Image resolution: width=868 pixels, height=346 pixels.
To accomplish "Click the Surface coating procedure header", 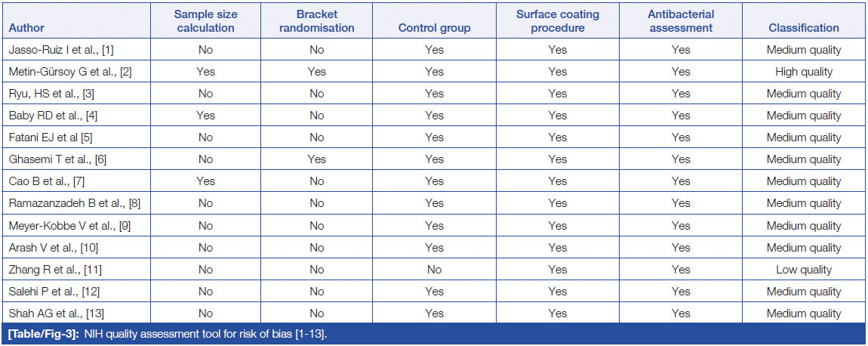I will 557,21.
